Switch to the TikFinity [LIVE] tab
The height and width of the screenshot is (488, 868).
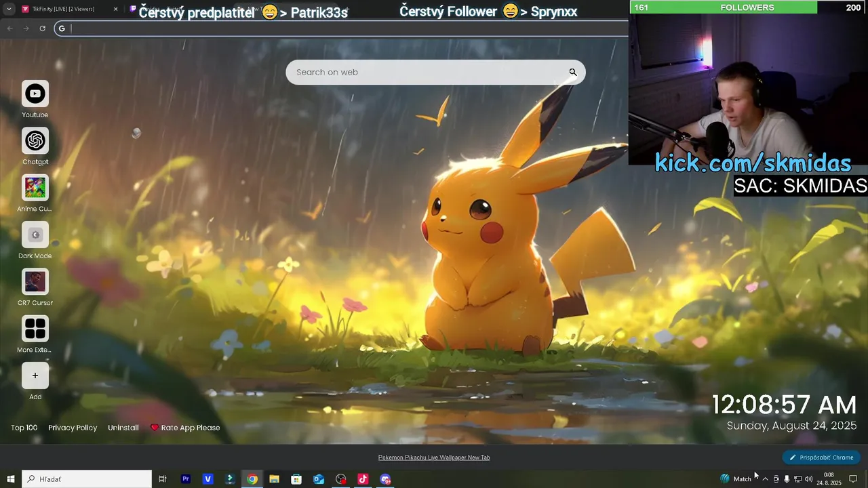[68, 9]
